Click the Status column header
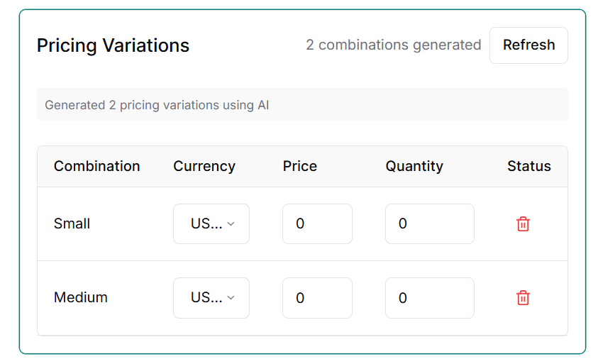The height and width of the screenshot is (364, 598). coord(528,167)
